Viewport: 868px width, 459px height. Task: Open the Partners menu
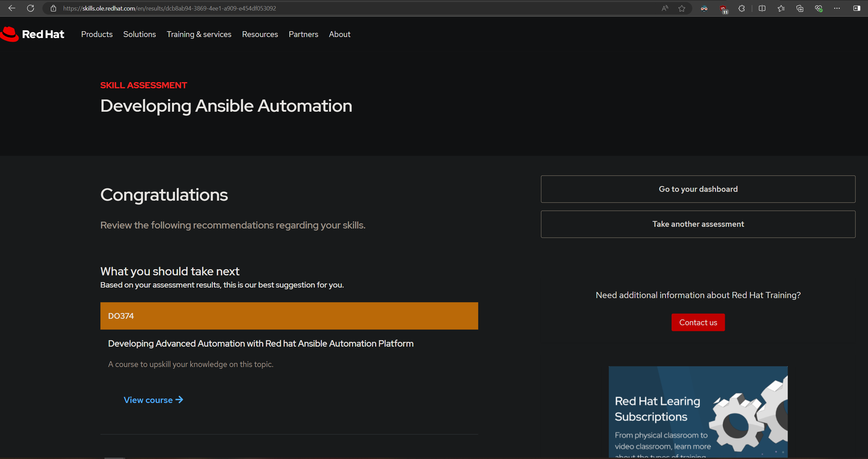click(303, 34)
